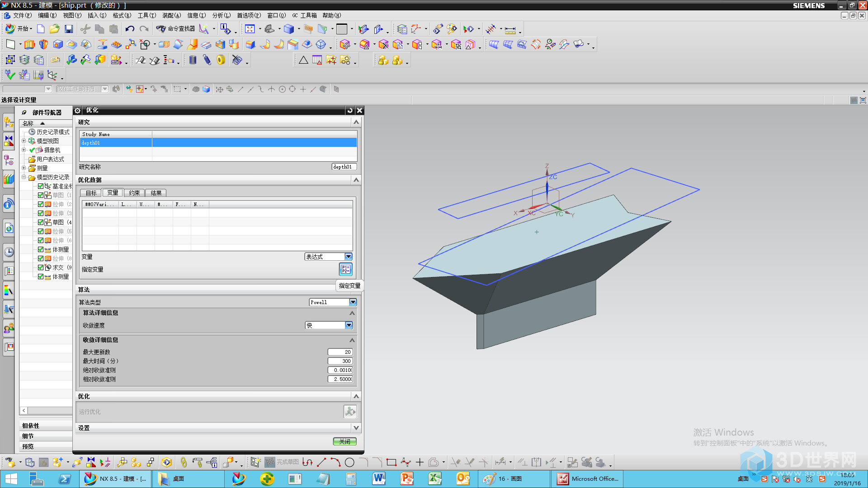Image resolution: width=868 pixels, height=488 pixels.
Task: Collapse the 优化数据 section
Action: pyautogui.click(x=356, y=180)
